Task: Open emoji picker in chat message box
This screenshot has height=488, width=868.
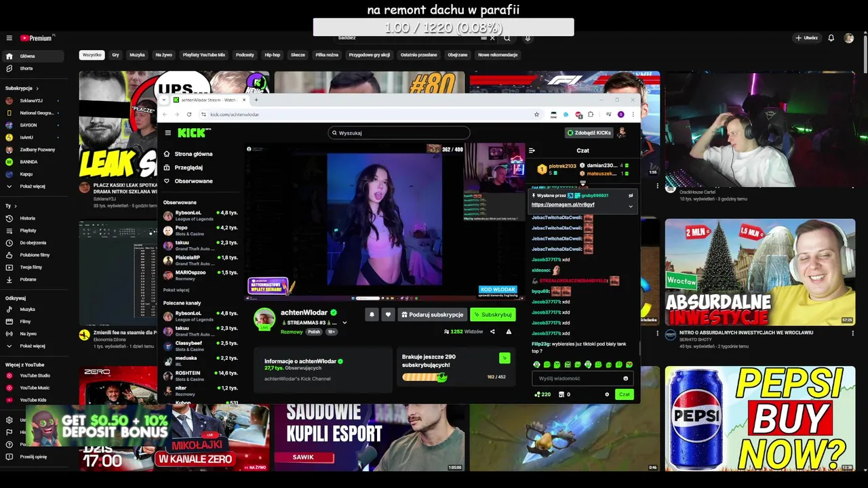Action: click(x=625, y=379)
